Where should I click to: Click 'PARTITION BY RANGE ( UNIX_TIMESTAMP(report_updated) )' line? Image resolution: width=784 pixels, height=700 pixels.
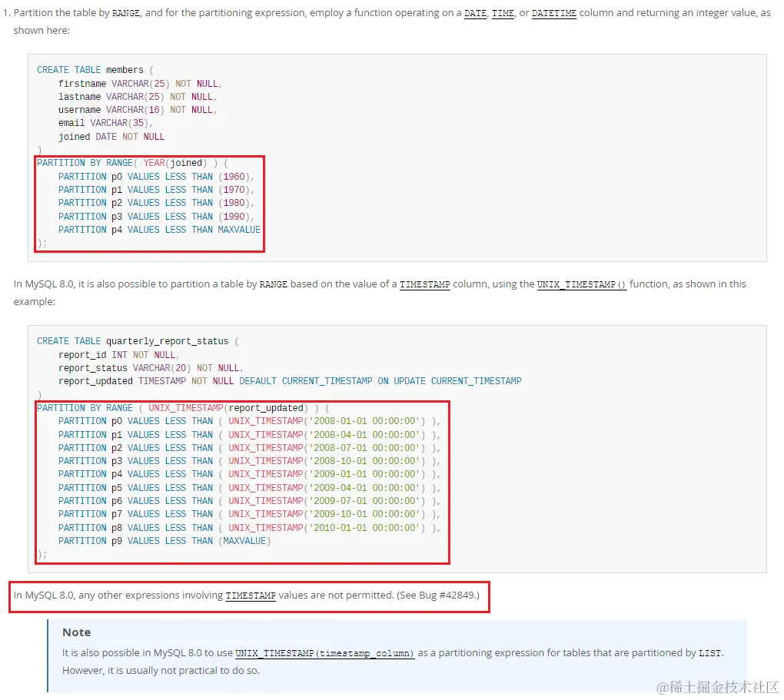(183, 408)
